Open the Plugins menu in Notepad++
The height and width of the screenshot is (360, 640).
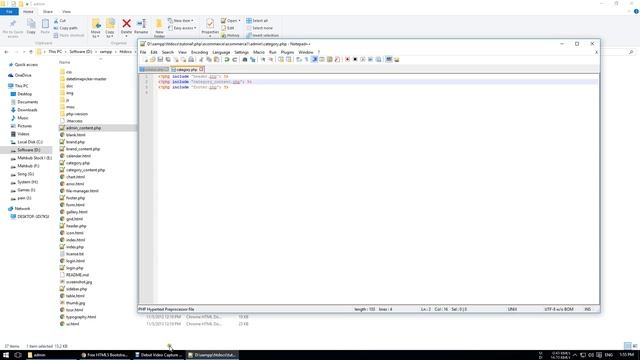click(287, 52)
